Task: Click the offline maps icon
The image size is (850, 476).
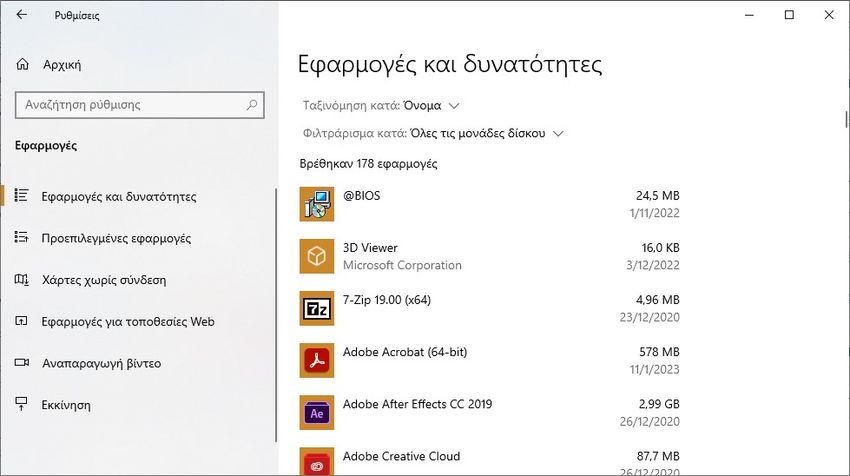Action: (x=21, y=279)
